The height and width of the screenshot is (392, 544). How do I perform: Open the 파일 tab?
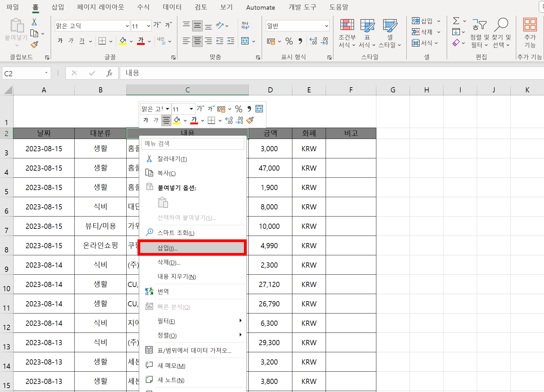coord(13,7)
